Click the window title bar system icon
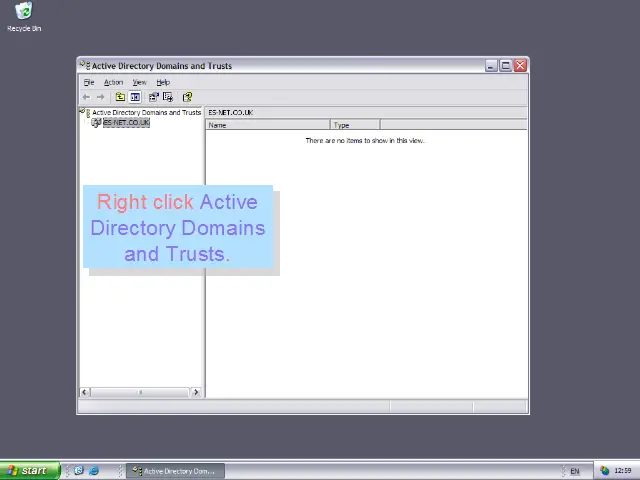The image size is (640, 480). click(85, 65)
